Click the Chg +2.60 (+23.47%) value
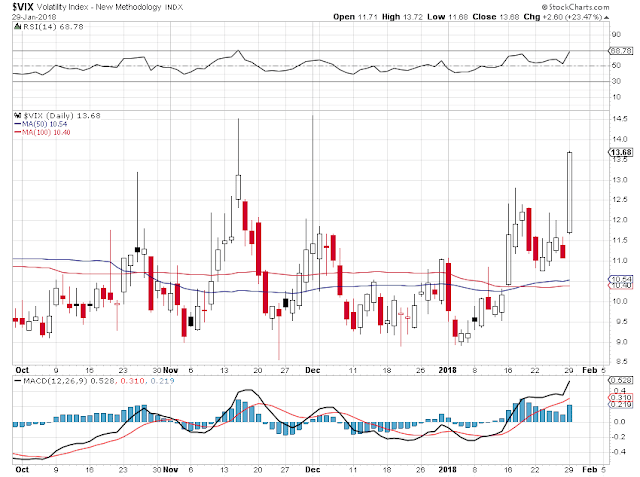Viewport: 640px width, 477px height. (x=563, y=17)
